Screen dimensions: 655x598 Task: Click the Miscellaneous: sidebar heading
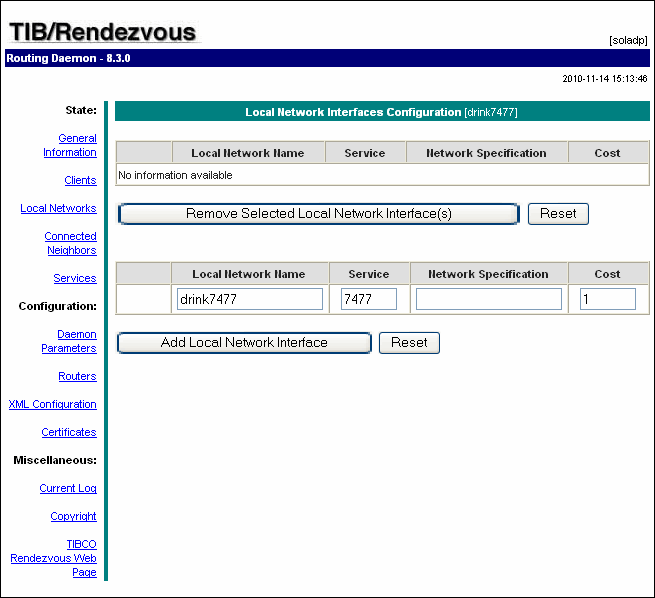tap(55, 460)
